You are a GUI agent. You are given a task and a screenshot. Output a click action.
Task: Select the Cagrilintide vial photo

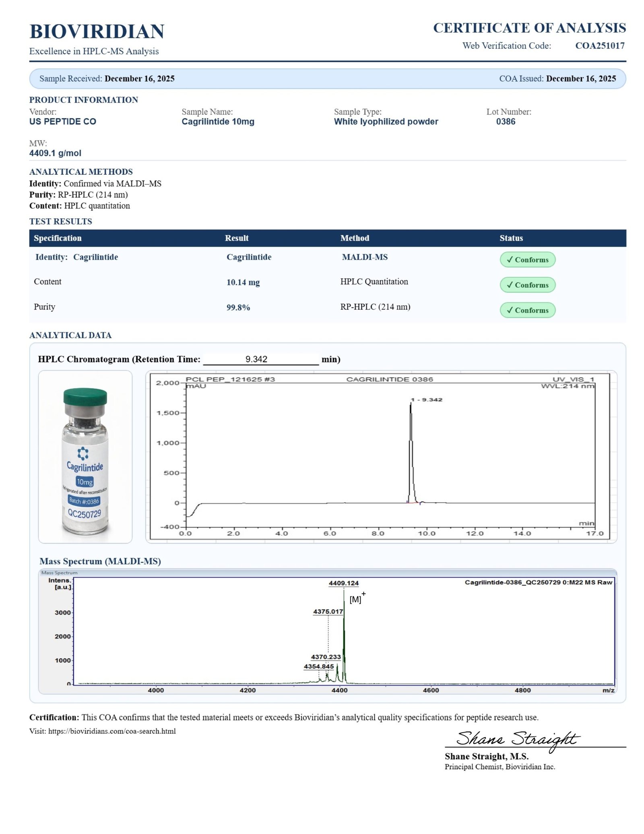click(x=85, y=457)
